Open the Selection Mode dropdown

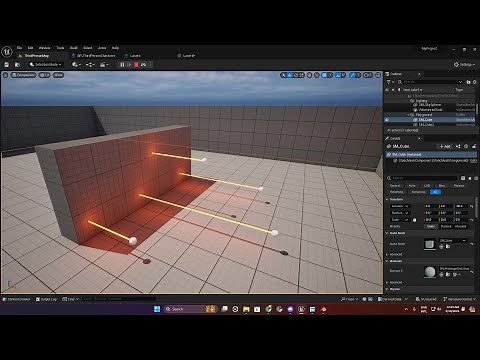tap(46, 65)
